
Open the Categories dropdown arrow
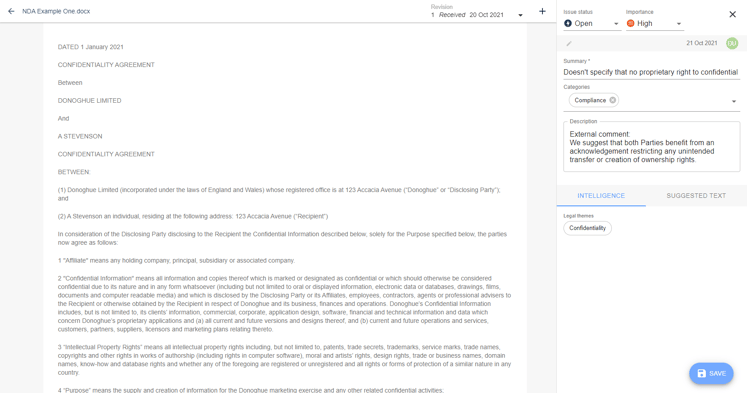point(734,101)
